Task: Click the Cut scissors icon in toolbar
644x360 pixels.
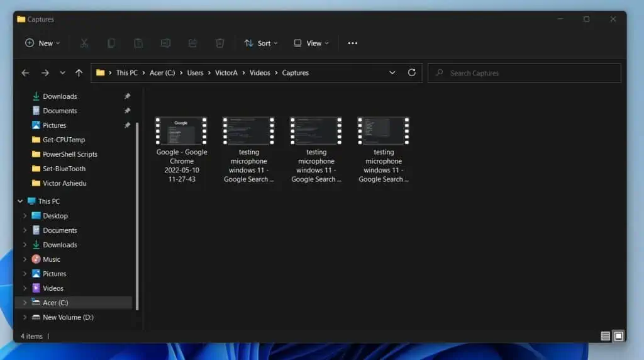Action: pyautogui.click(x=84, y=43)
